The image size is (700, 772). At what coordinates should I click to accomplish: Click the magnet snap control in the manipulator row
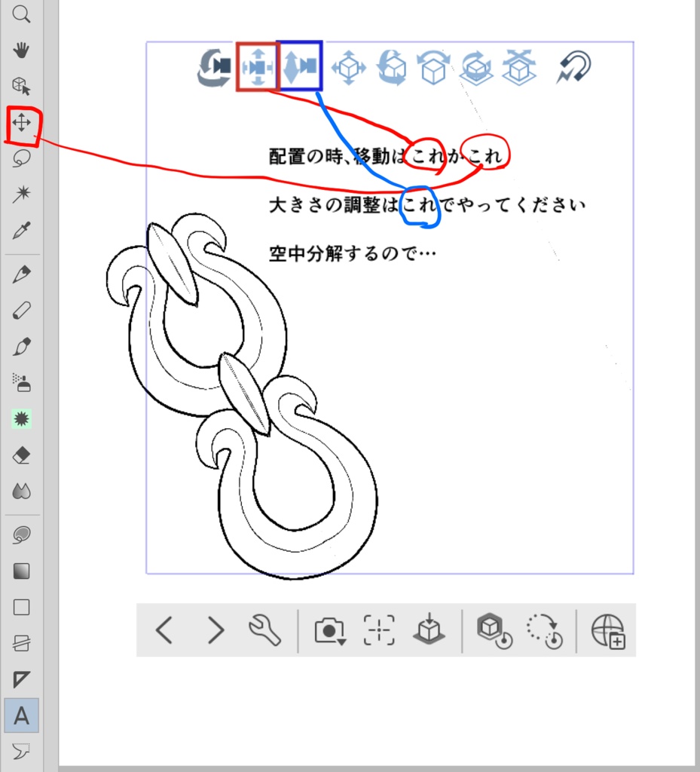pos(574,66)
